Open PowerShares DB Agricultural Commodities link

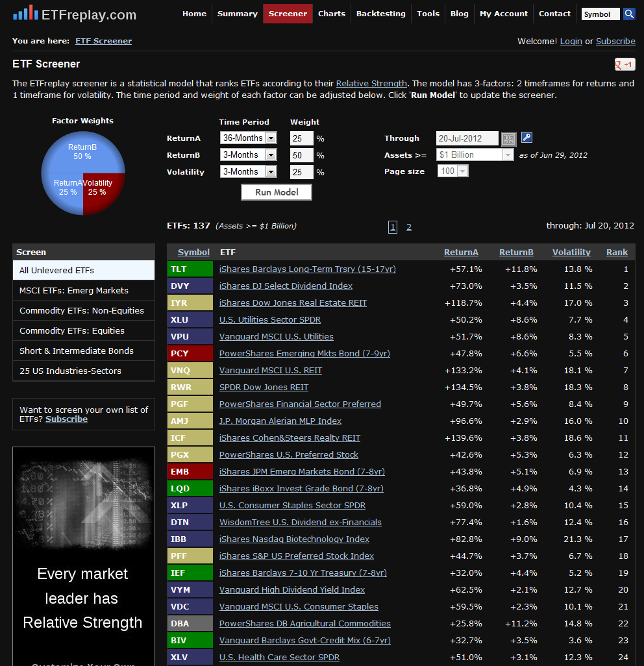pyautogui.click(x=305, y=624)
